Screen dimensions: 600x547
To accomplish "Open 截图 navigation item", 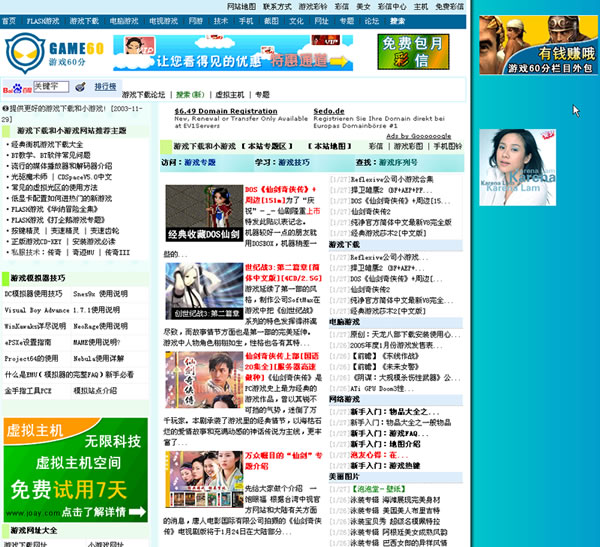I will click(271, 21).
